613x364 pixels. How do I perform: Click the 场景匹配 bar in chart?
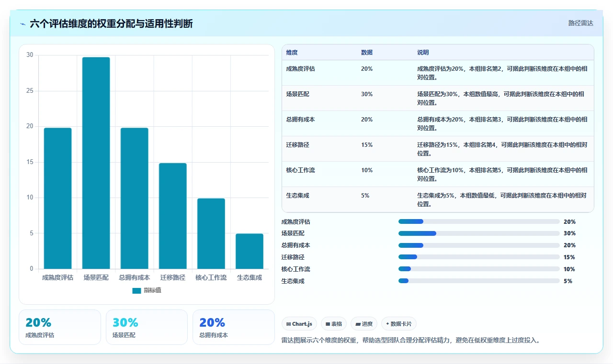pyautogui.click(x=96, y=163)
